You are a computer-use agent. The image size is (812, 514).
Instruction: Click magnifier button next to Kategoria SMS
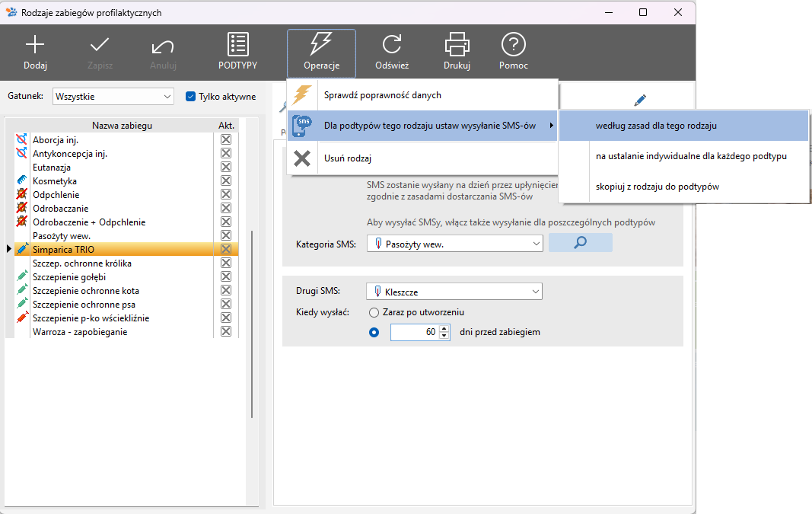[580, 244]
